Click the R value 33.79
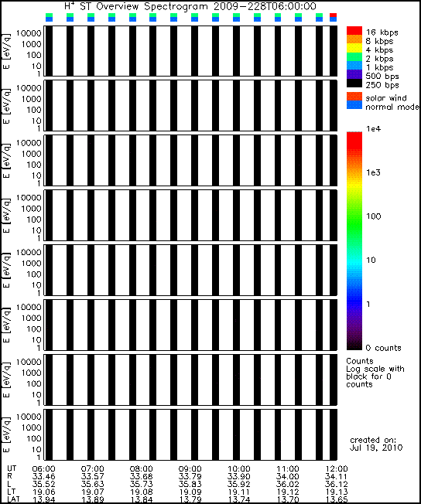421x504 pixels. [x=190, y=477]
